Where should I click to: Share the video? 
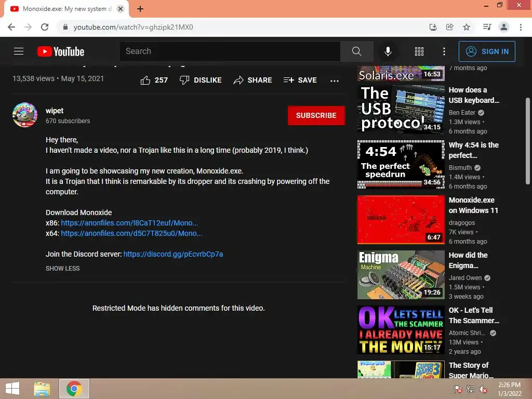tap(253, 80)
